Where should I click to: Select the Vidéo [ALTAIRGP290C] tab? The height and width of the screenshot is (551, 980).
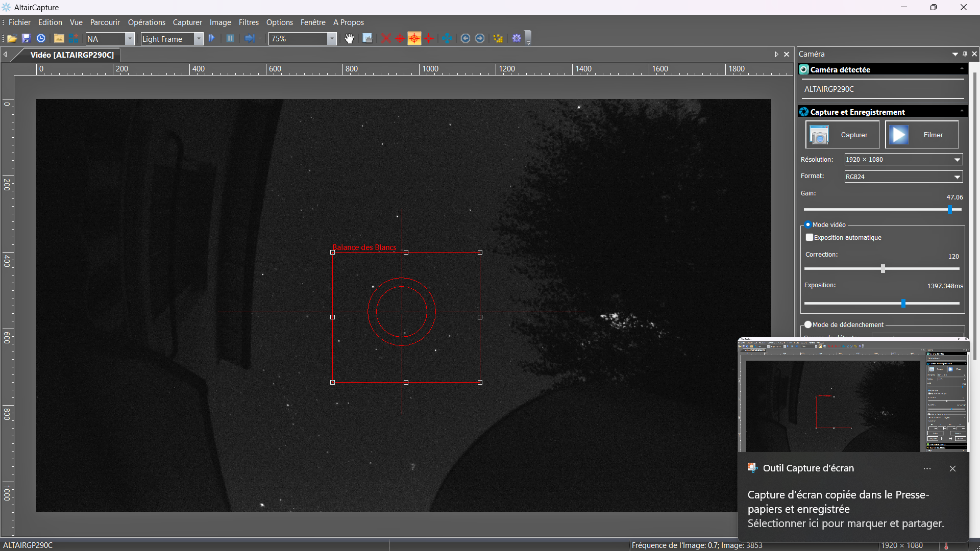(x=72, y=55)
